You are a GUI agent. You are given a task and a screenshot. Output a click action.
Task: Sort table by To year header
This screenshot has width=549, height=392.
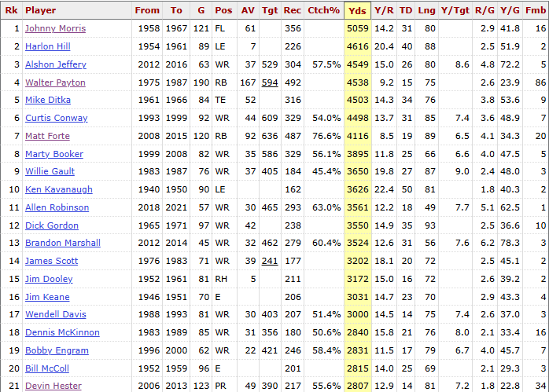pyautogui.click(x=176, y=10)
